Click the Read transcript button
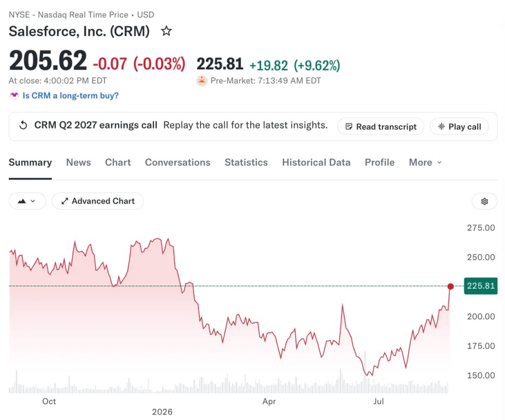The height and width of the screenshot is (420, 505). point(381,127)
